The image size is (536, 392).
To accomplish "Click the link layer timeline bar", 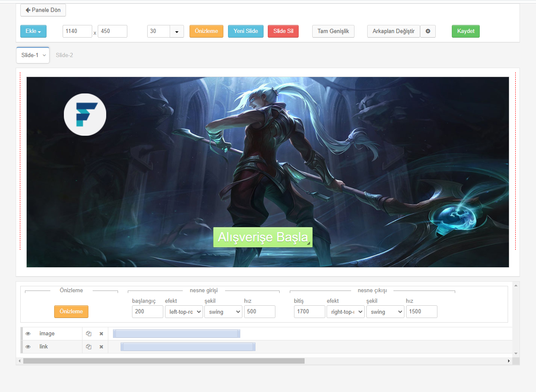I will (188, 347).
